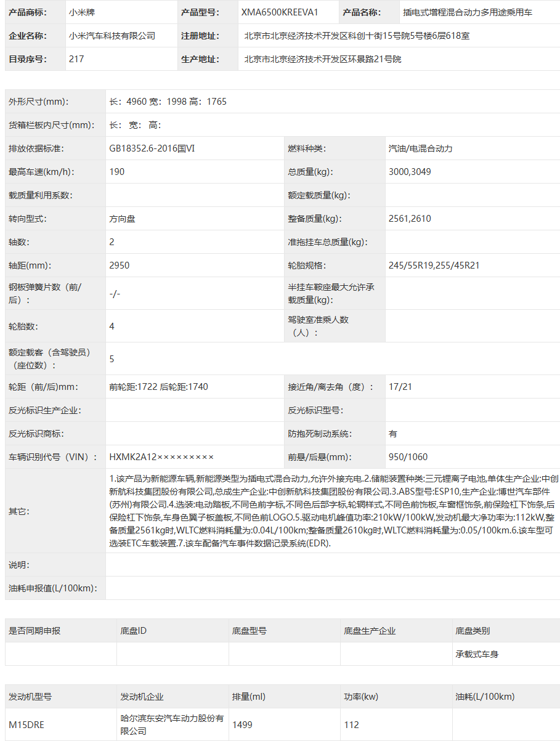Click fuel type value 汽油/电混合动力

click(421, 148)
